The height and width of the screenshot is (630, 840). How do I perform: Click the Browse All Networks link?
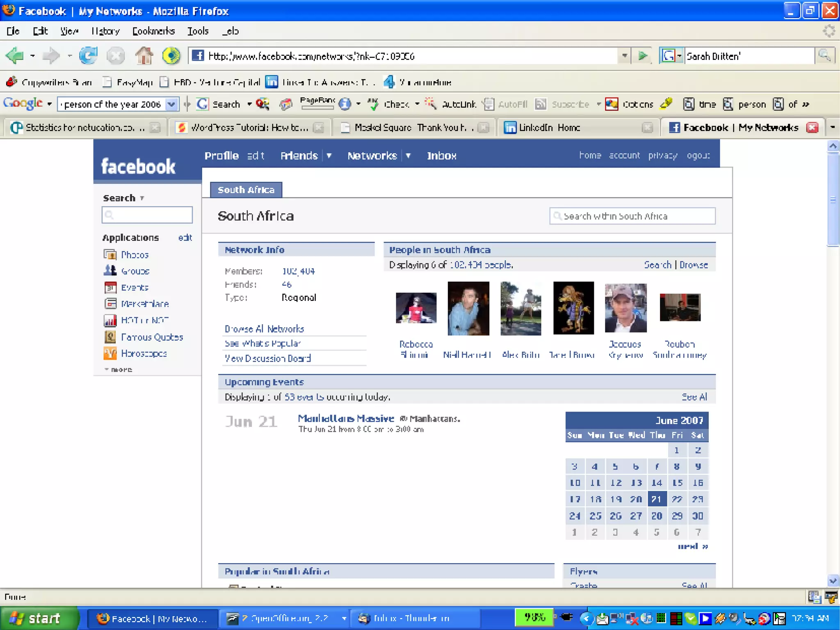(264, 329)
